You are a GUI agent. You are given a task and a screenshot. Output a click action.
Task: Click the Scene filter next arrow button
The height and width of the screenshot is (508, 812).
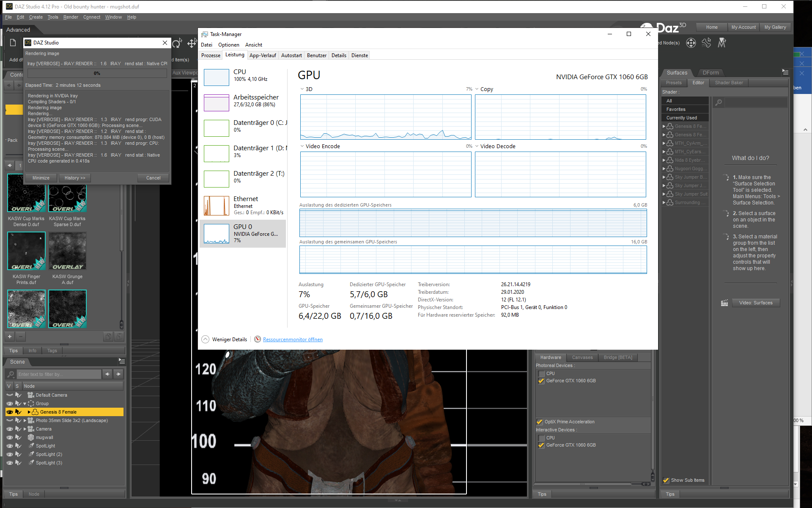click(x=118, y=374)
